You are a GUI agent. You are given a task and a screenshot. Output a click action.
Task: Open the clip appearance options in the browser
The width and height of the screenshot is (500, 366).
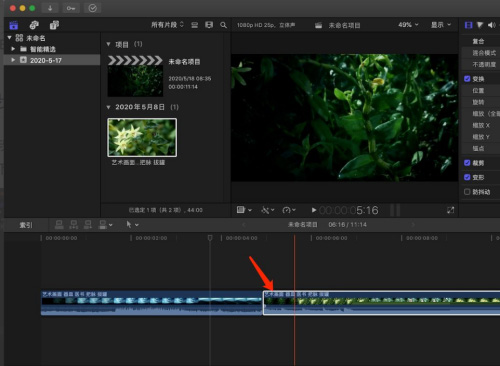pos(195,25)
